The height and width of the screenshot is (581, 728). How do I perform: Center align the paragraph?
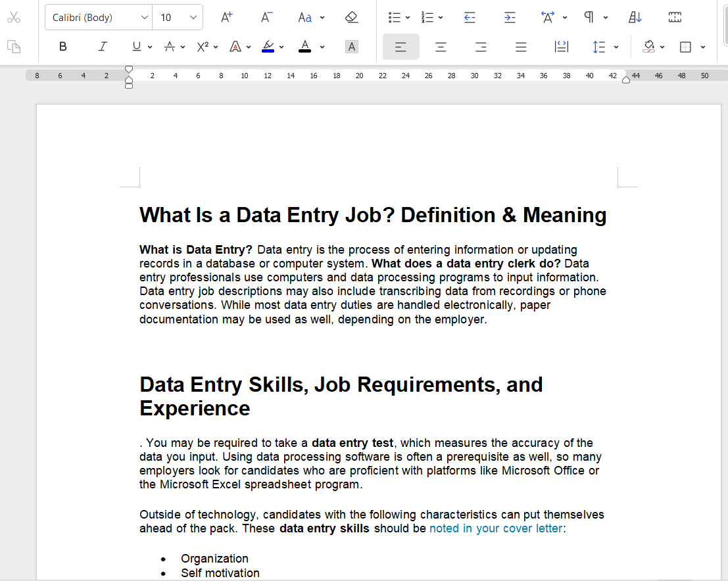tap(441, 47)
